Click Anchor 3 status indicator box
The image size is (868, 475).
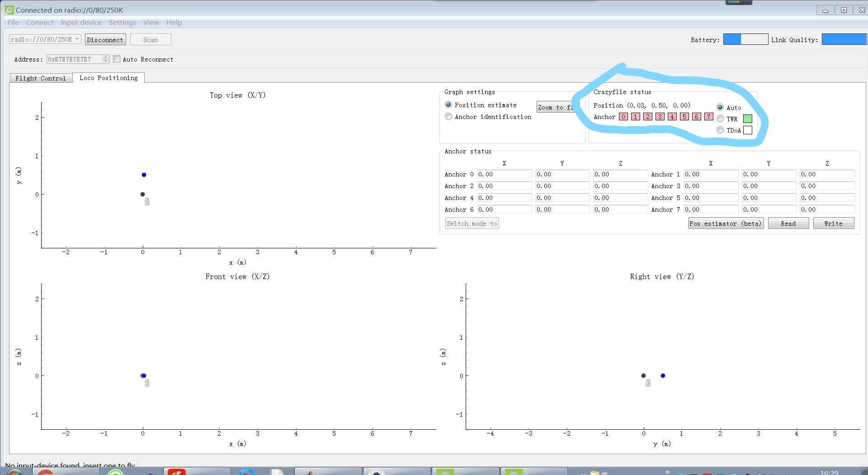pyautogui.click(x=660, y=117)
